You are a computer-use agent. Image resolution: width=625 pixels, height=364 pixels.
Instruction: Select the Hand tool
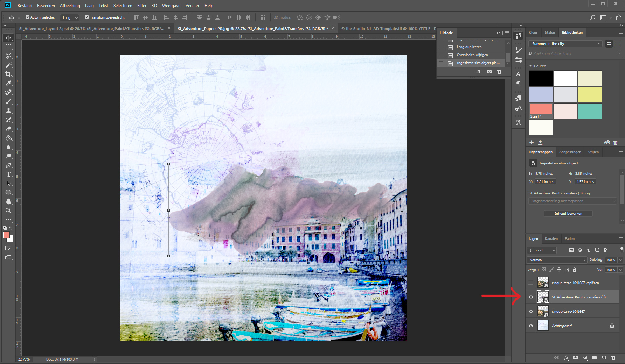[x=8, y=201]
